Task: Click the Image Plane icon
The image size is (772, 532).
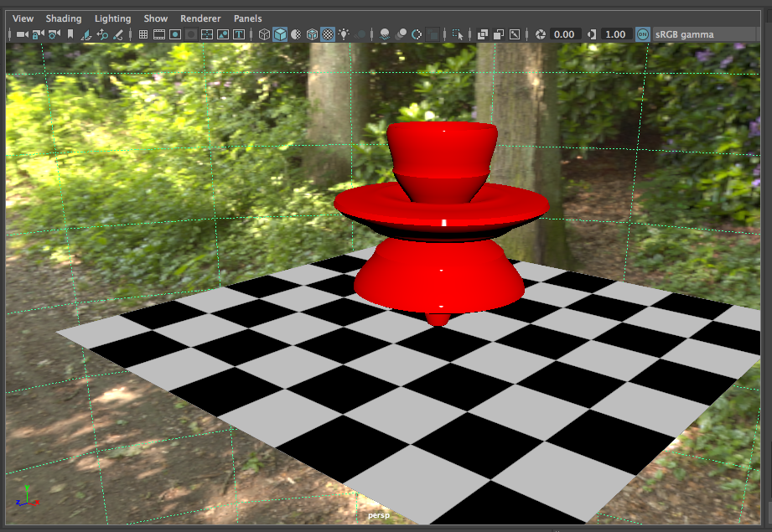Action: tap(85, 34)
